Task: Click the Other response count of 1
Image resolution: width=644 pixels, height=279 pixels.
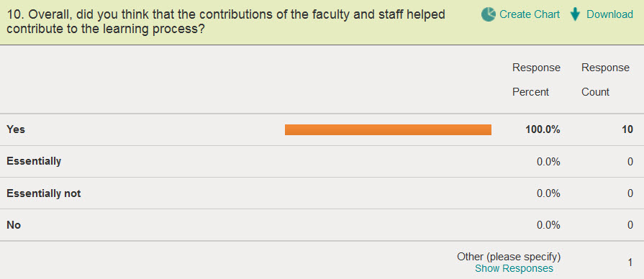Action: point(630,262)
